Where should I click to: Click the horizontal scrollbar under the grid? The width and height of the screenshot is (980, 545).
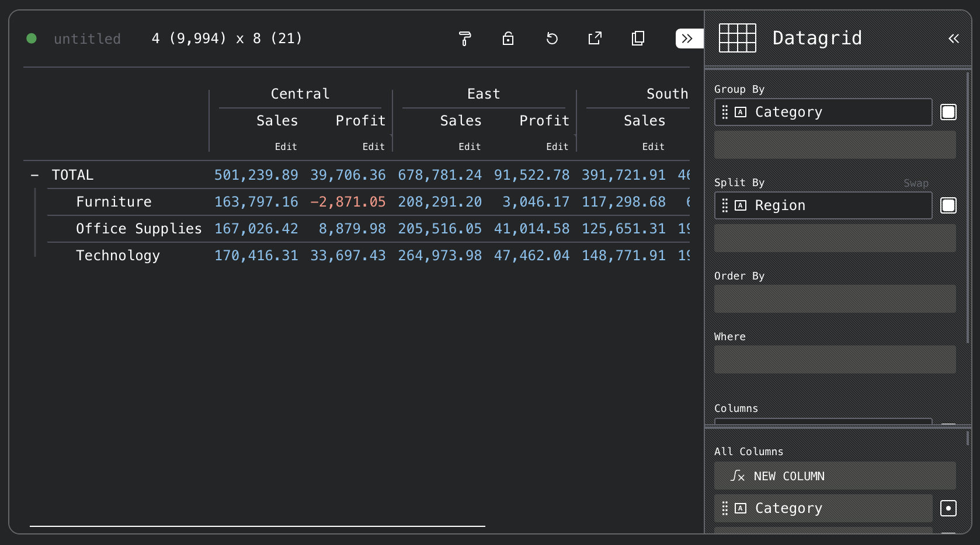pyautogui.click(x=258, y=526)
